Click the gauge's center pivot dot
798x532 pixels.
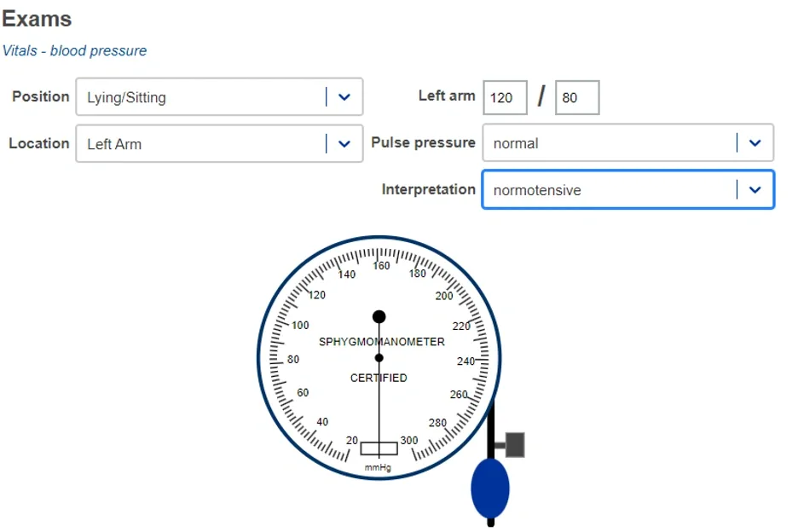(379, 358)
